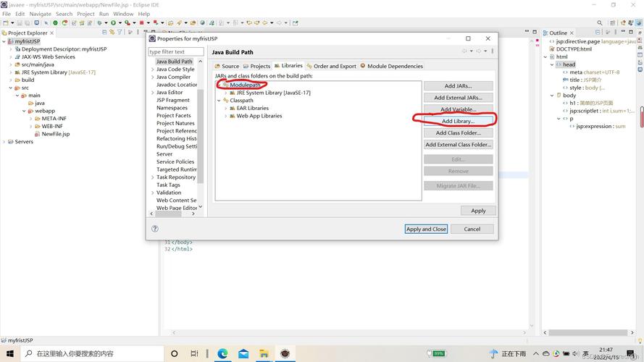Open the Navigate menu
Viewport: 644px width, 362px height.
tap(40, 14)
